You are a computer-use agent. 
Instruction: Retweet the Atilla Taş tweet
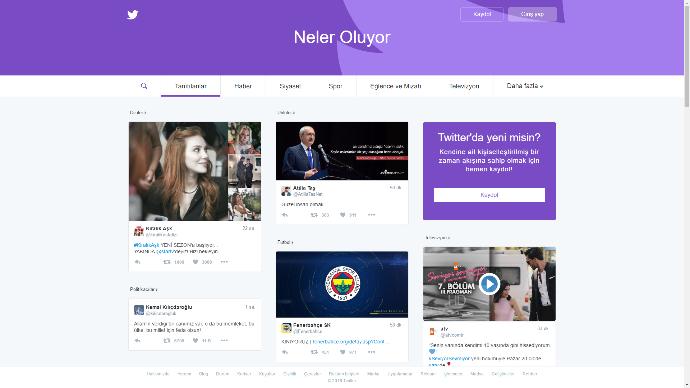pyautogui.click(x=314, y=215)
